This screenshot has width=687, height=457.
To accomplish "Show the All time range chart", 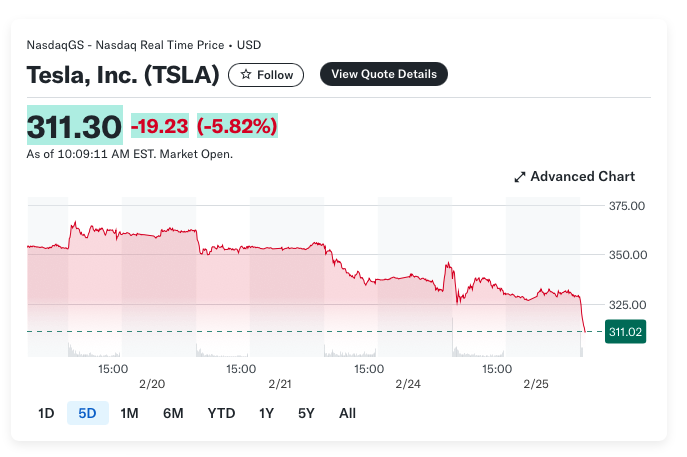I will pyautogui.click(x=347, y=413).
